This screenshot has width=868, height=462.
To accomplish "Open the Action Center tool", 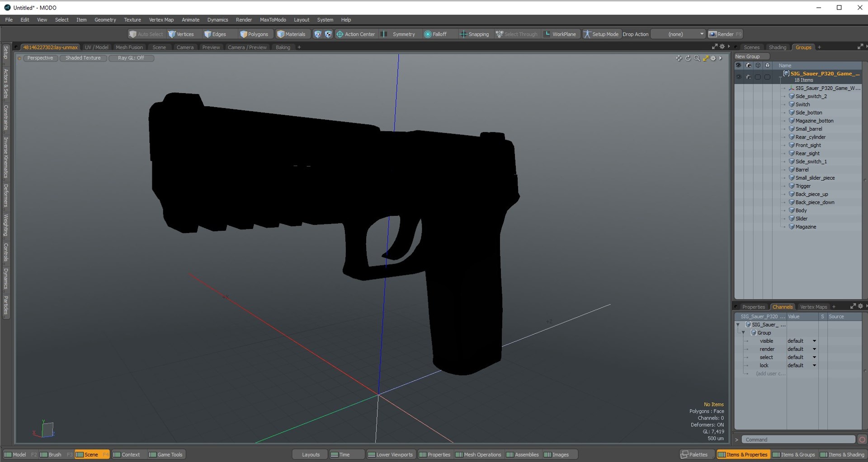I will coord(356,34).
